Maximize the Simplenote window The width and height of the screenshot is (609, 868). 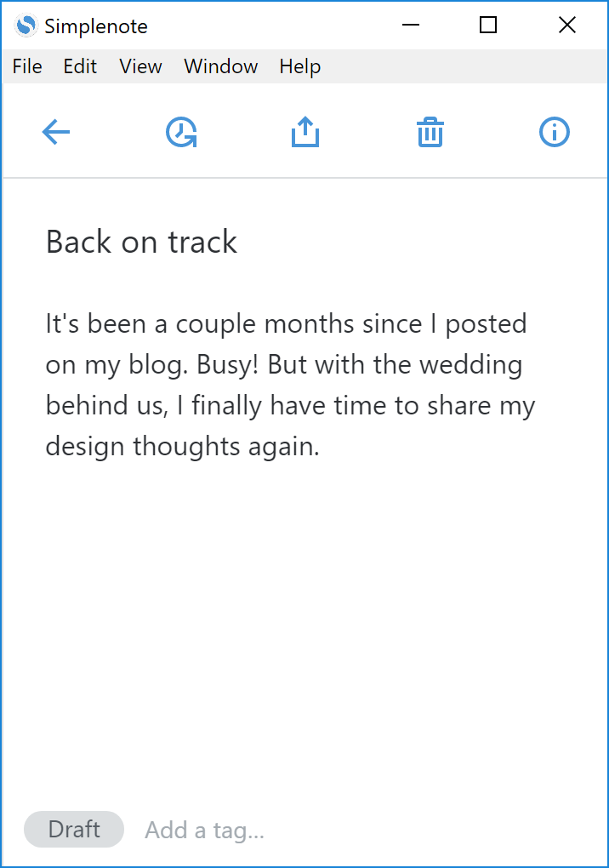tap(488, 26)
